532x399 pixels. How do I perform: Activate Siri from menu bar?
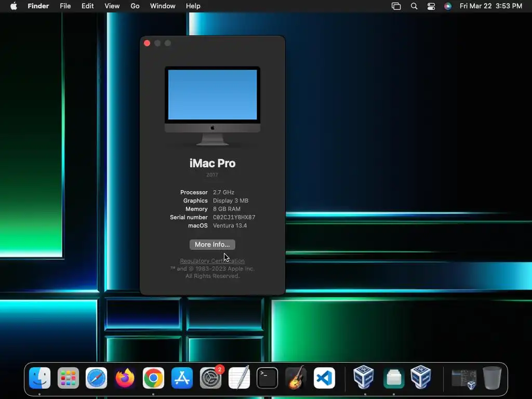pos(448,6)
